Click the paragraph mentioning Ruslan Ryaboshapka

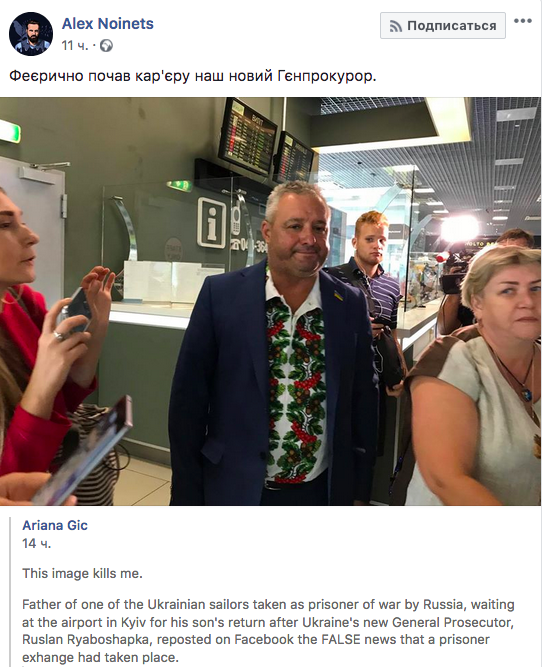click(268, 631)
